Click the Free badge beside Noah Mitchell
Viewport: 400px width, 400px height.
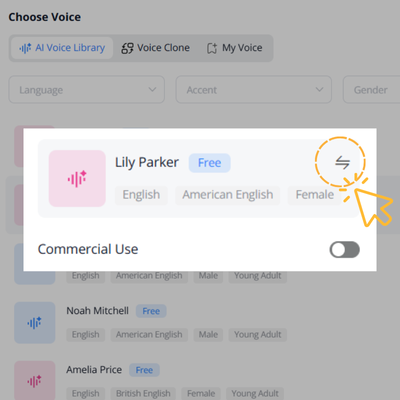click(x=151, y=311)
